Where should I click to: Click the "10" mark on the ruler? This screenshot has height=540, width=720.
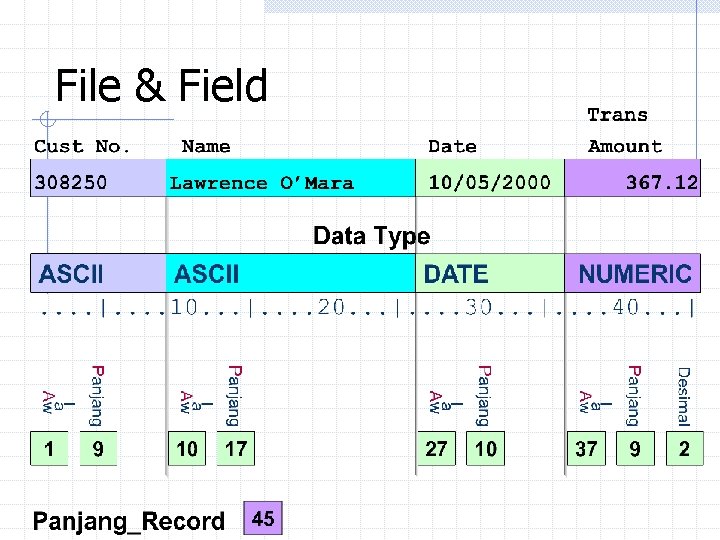(x=184, y=307)
